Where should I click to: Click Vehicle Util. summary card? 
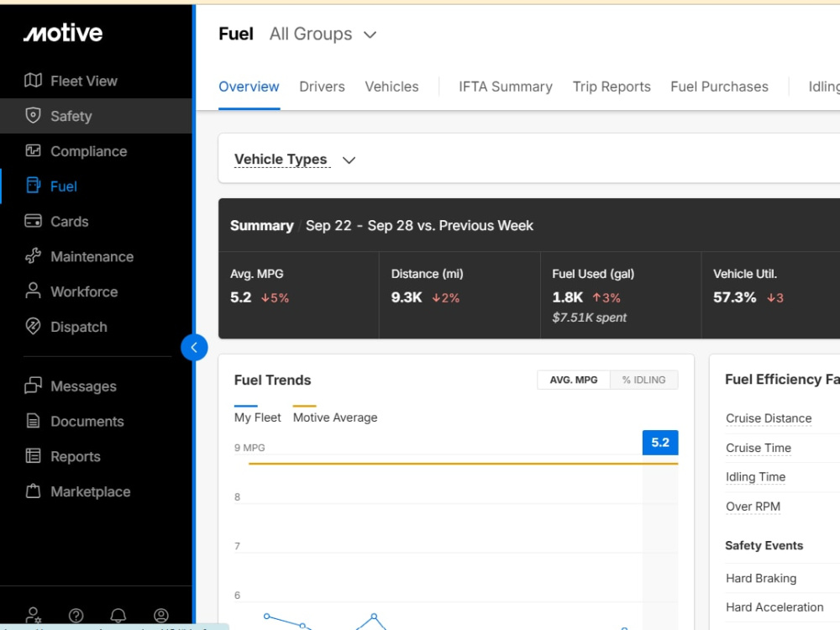pyautogui.click(x=771, y=295)
